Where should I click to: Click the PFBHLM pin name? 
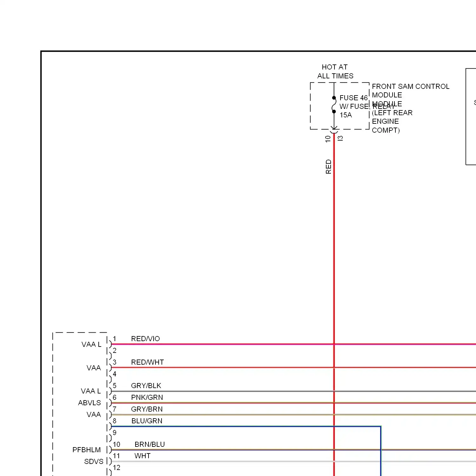[87, 450]
